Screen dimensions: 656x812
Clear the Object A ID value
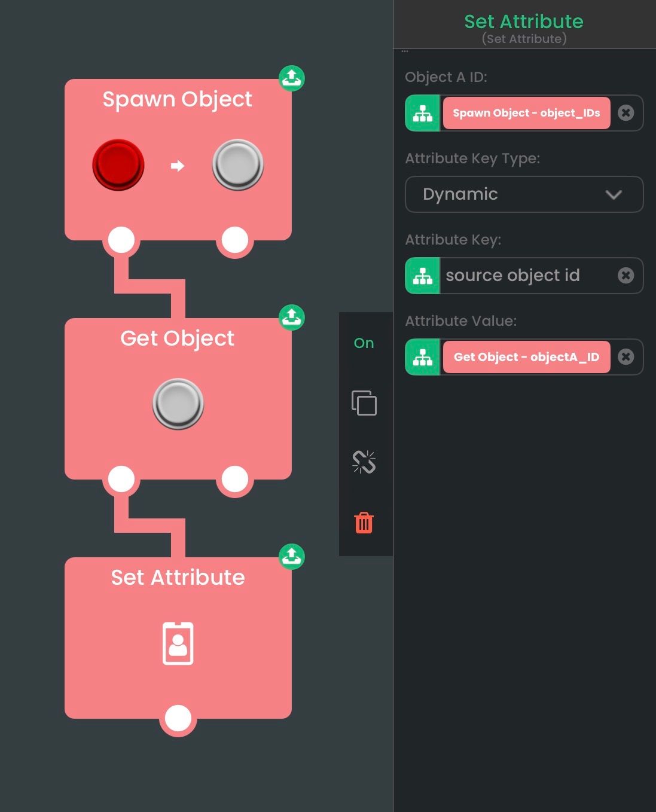[626, 113]
